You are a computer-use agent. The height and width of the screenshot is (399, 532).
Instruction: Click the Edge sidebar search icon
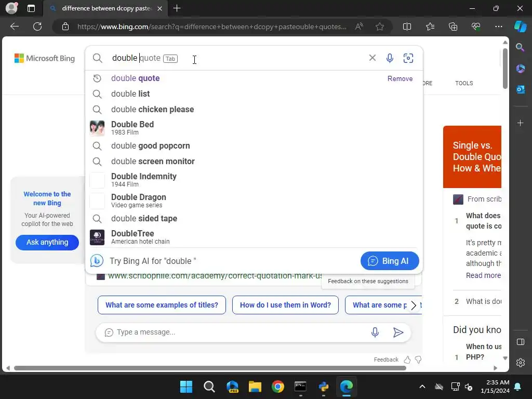[520, 47]
